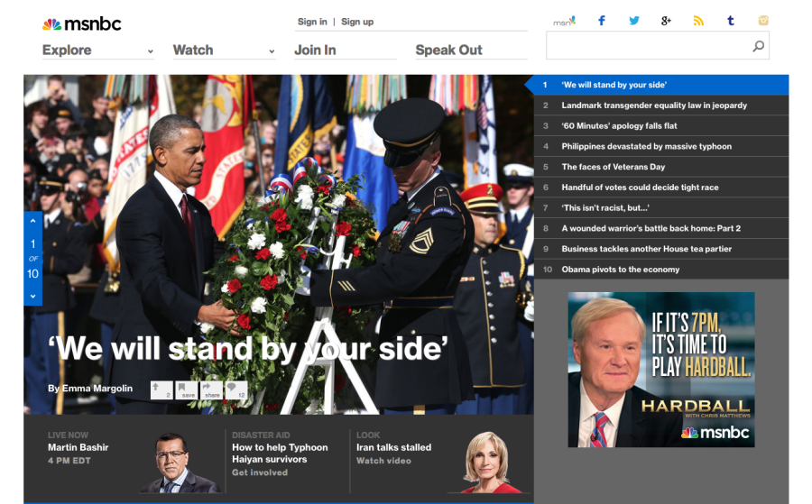Open the Speak Out menu
This screenshot has width=812, height=504.
[x=448, y=50]
